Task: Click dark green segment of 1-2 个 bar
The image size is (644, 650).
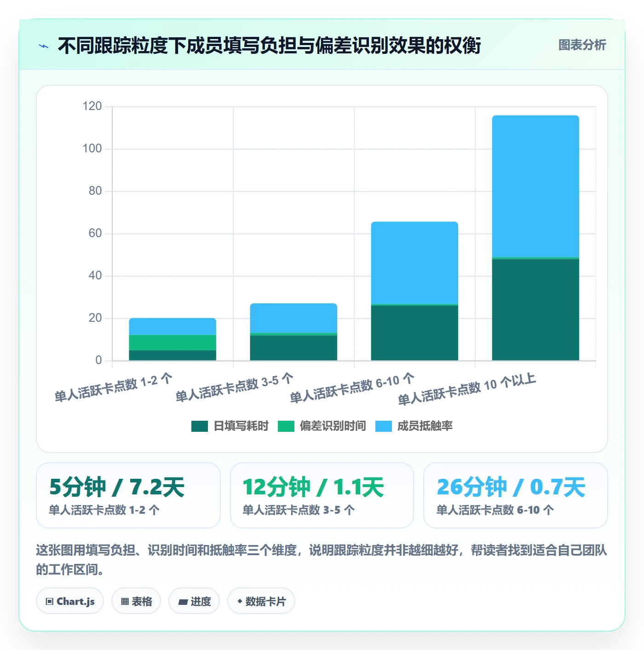Action: [172, 355]
